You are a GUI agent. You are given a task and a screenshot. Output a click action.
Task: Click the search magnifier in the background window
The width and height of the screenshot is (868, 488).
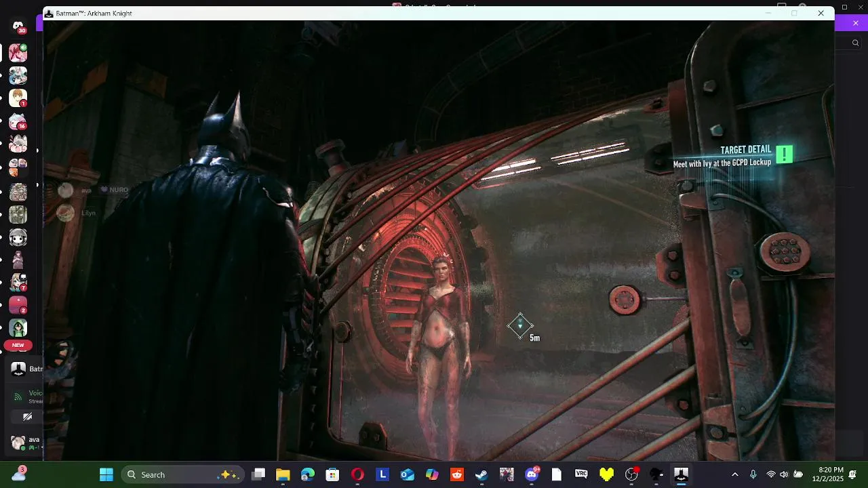coord(855,43)
